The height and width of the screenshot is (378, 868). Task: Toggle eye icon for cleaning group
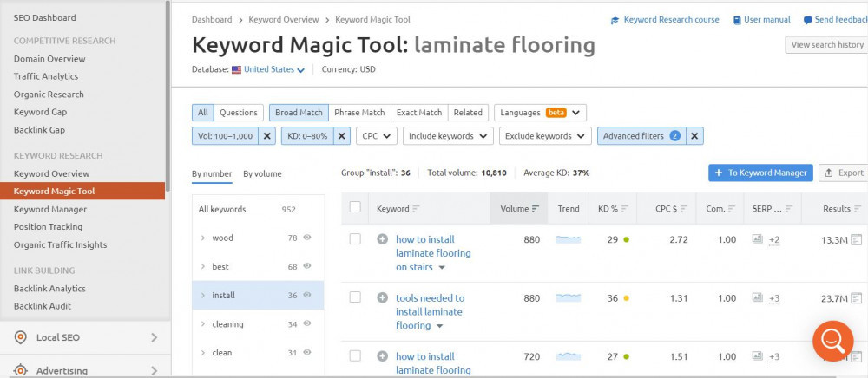tap(307, 324)
